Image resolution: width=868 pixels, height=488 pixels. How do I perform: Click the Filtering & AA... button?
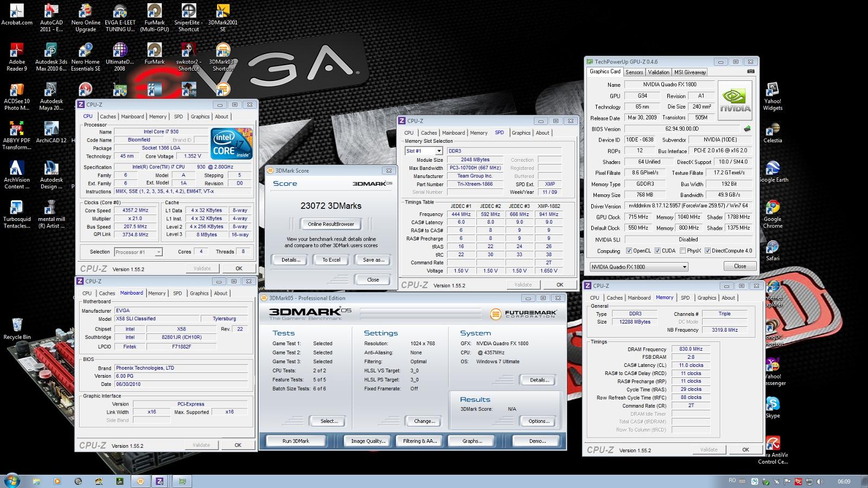(x=420, y=441)
